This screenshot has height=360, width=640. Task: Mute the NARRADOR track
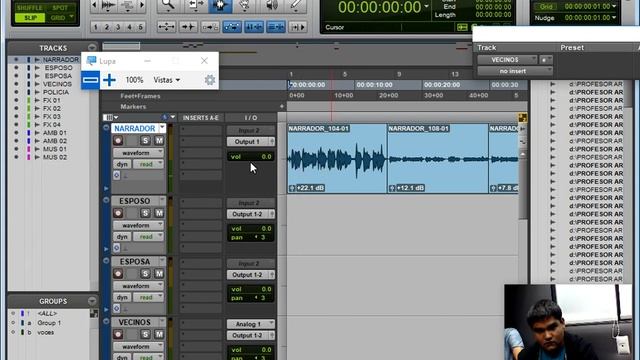point(159,140)
